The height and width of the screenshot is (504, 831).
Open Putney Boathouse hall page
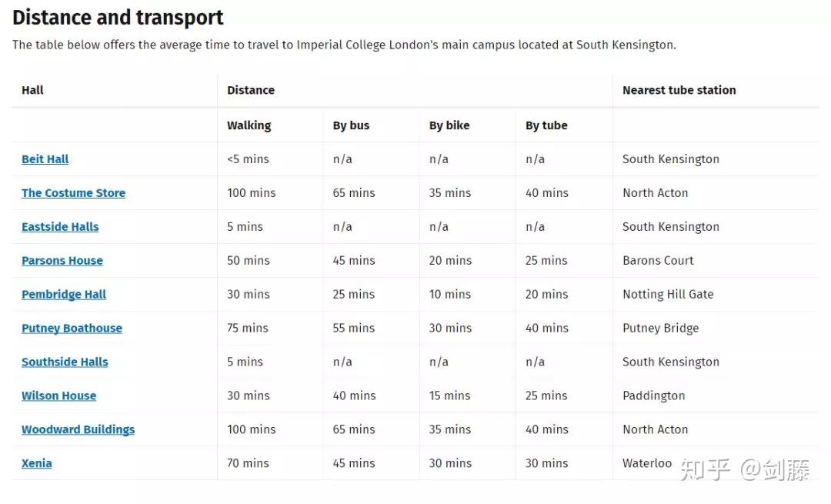pos(72,329)
